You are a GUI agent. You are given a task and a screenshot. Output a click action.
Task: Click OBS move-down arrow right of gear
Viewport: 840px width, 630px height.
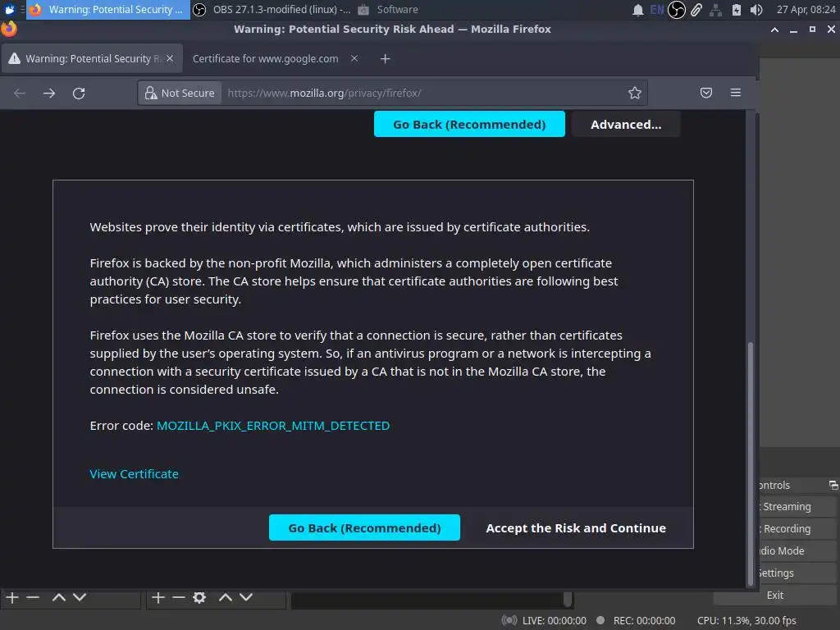pyautogui.click(x=246, y=597)
